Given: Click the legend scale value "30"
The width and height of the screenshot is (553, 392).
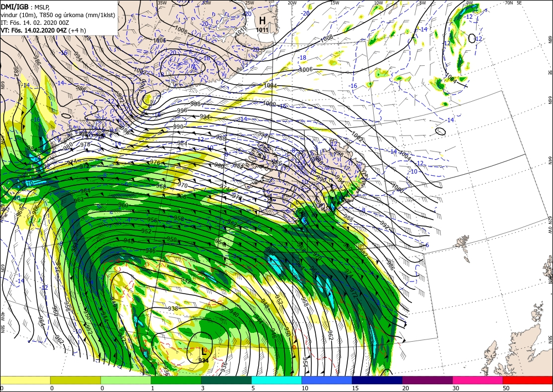Looking at the screenshot, I should coord(456,388).
